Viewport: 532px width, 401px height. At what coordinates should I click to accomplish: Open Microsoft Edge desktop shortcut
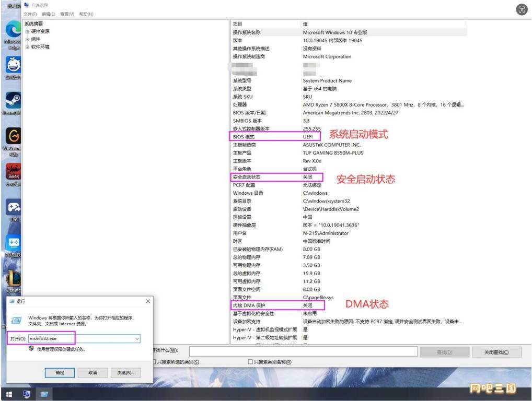point(13,30)
